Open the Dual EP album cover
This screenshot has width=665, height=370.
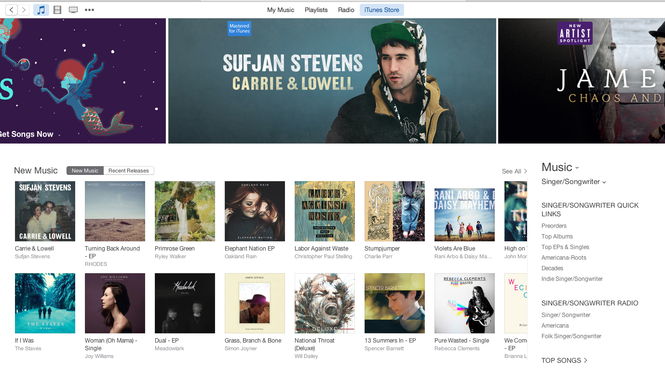[x=185, y=303]
